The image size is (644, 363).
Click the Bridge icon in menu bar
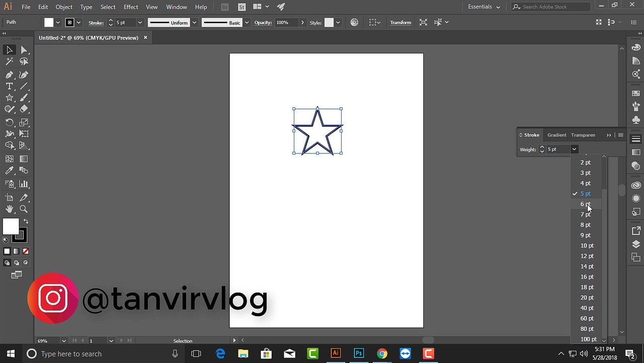(x=225, y=7)
